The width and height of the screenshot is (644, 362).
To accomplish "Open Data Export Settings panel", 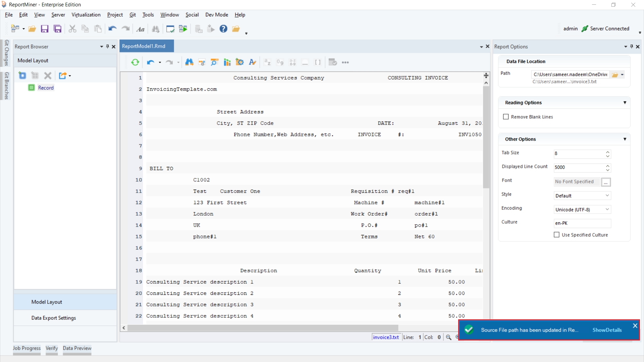I will [54, 318].
